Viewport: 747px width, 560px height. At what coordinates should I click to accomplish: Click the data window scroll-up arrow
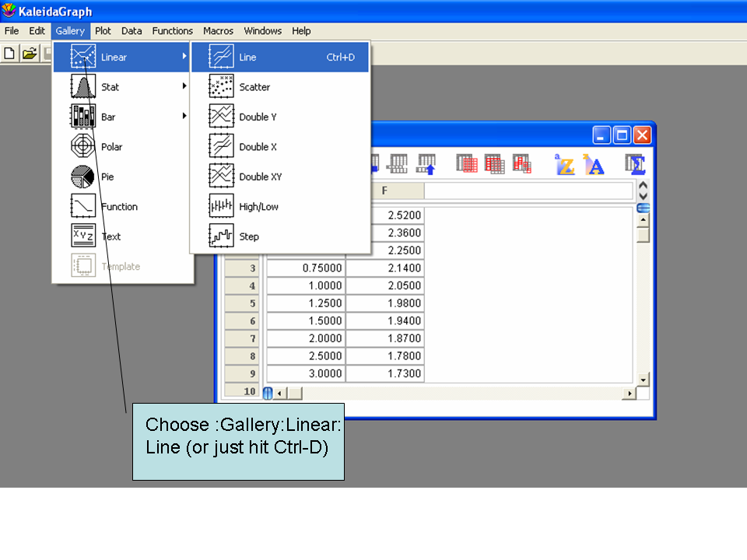[x=644, y=220]
